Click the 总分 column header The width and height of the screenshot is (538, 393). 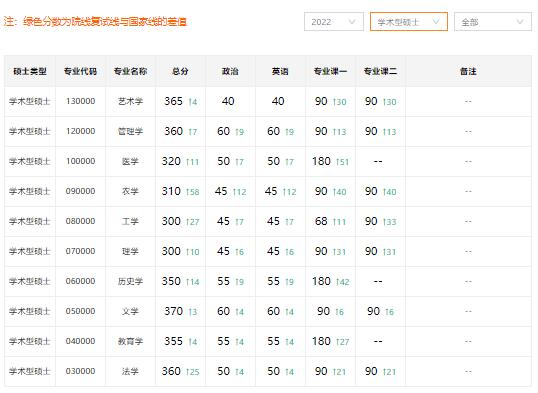pos(180,71)
